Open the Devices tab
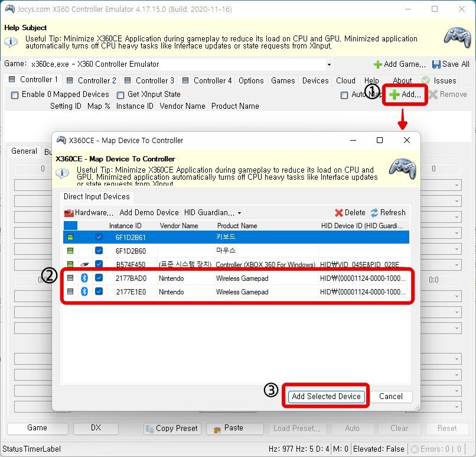Viewport: 476px width, 457px height. tap(315, 80)
